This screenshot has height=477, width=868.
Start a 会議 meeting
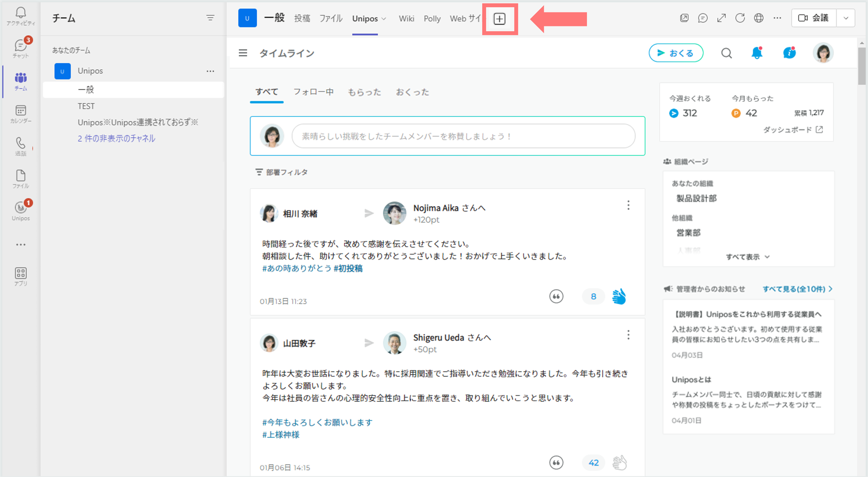(814, 18)
